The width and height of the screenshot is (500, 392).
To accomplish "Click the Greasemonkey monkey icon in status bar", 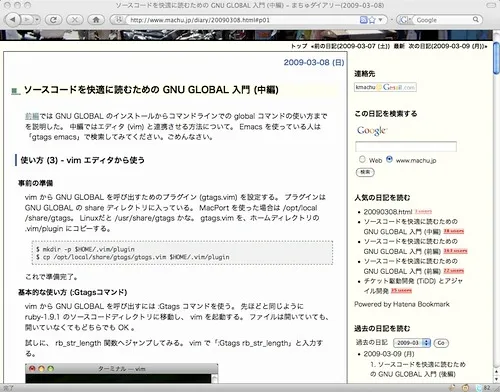I will click(x=465, y=388).
